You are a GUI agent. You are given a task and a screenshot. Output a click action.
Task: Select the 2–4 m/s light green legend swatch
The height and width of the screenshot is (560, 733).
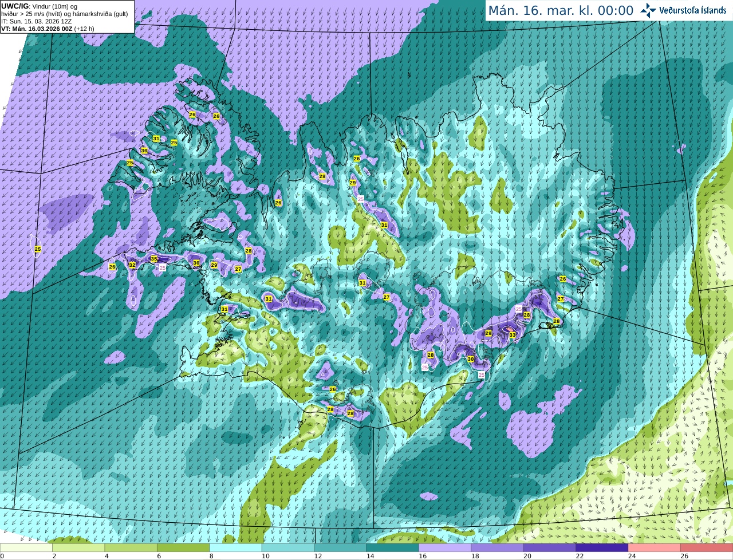(x=78, y=548)
